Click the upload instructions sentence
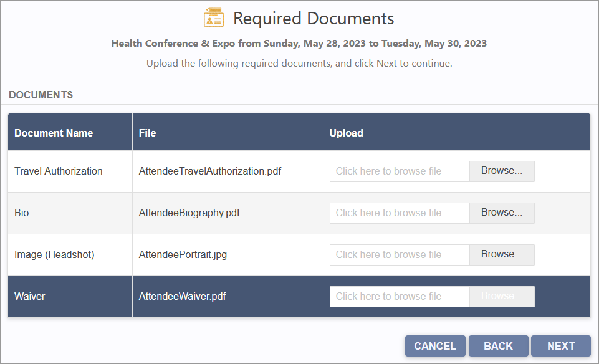 pos(299,64)
